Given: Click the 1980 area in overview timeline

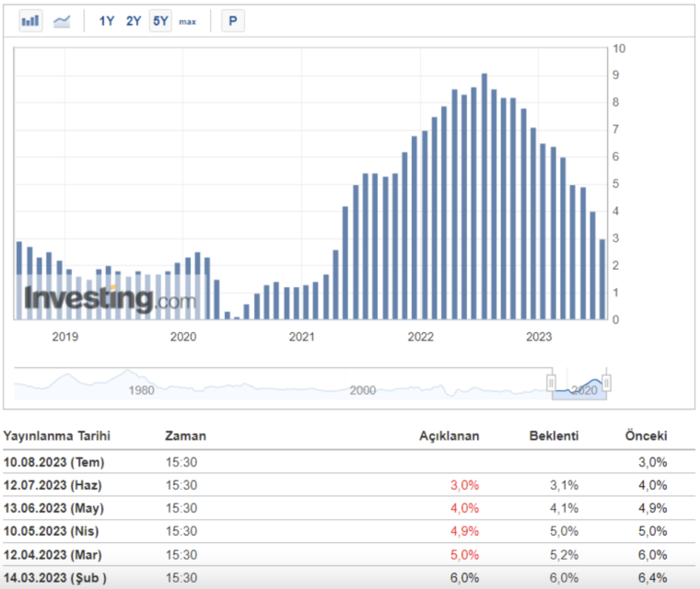Looking at the screenshot, I should [x=142, y=390].
